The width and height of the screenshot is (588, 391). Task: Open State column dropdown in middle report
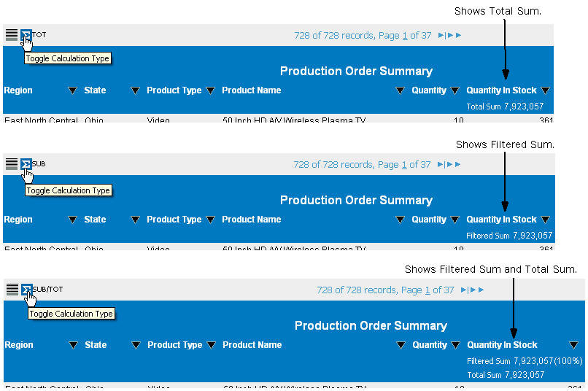pos(135,220)
